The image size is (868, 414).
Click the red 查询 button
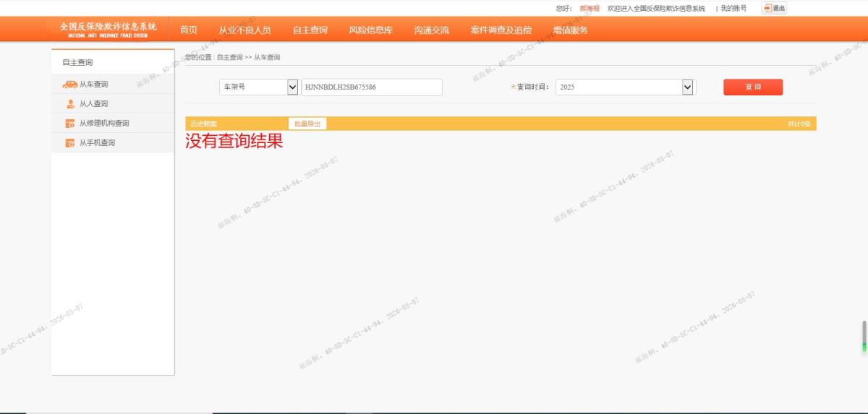pyautogui.click(x=753, y=87)
